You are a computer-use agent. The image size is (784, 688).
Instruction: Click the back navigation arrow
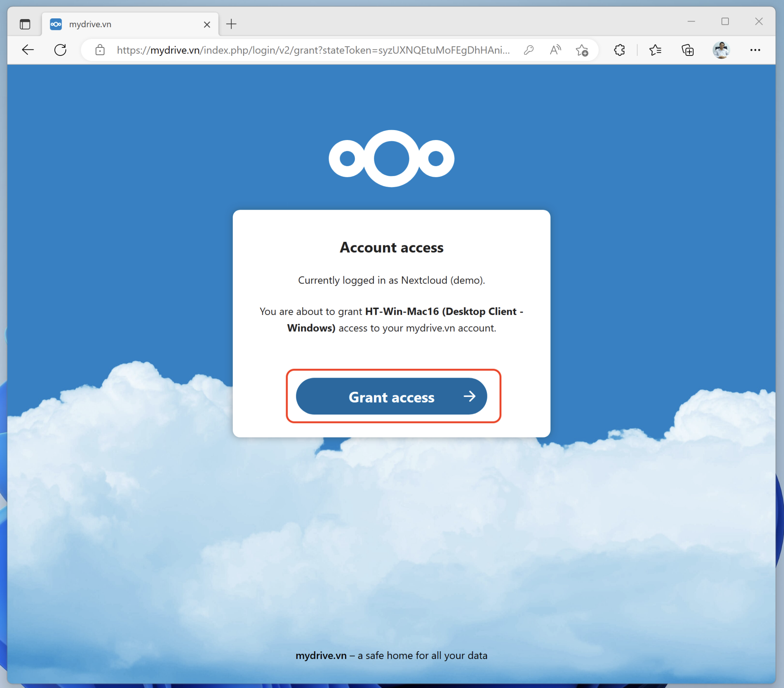coord(27,50)
